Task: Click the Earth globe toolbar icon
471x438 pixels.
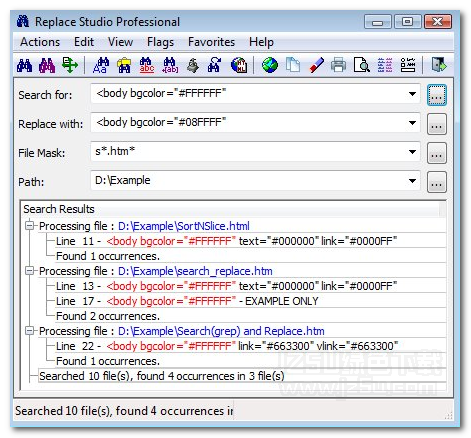Action: click(x=270, y=65)
